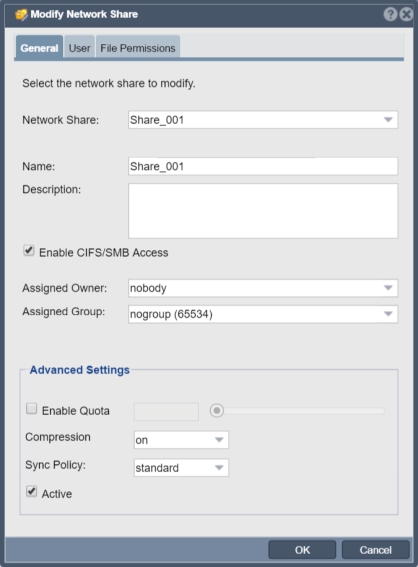Screen dimensions: 418x567
Task: Open the Network Share dropdown
Action: tap(263, 120)
